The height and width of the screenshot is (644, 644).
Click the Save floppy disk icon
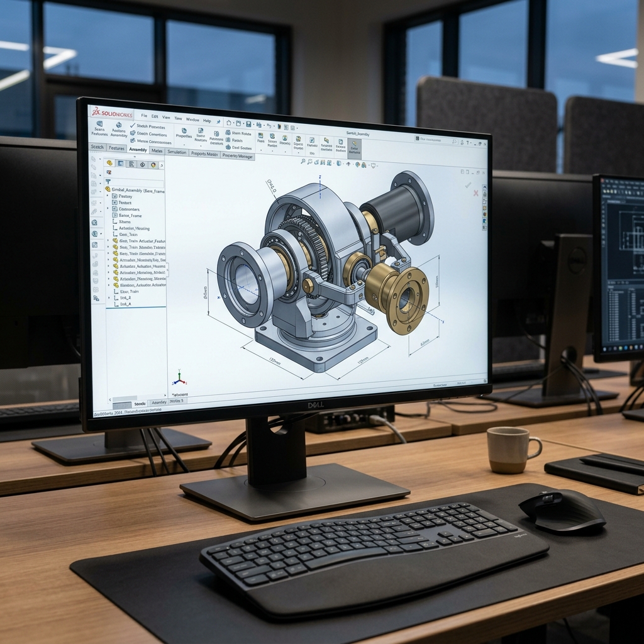tap(248, 124)
